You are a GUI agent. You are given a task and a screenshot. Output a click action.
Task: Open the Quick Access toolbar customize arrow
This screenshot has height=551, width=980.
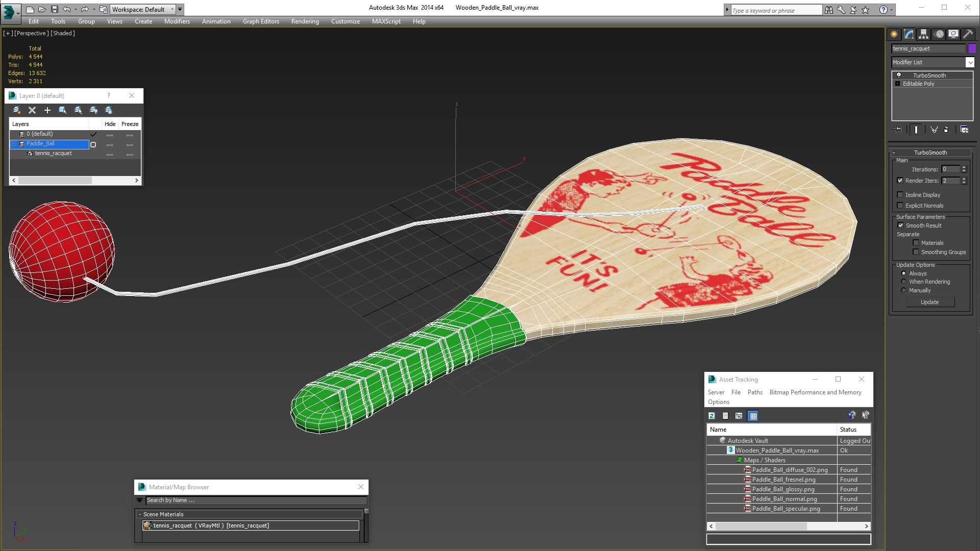click(180, 9)
